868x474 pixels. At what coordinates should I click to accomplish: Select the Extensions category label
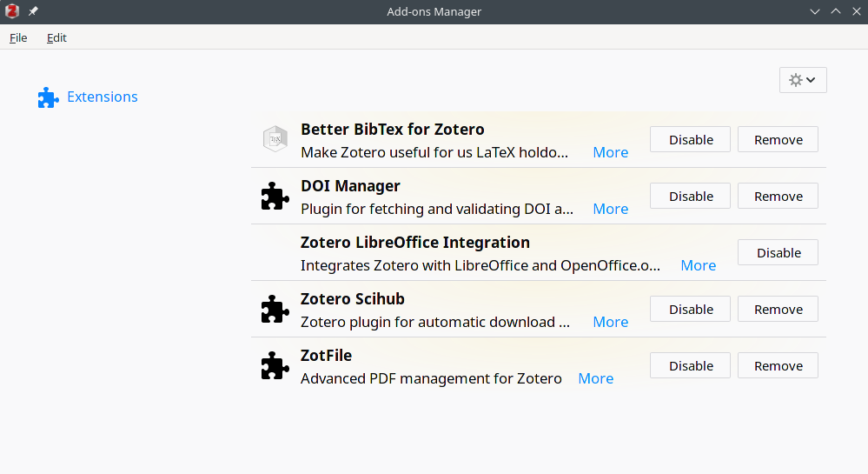click(103, 97)
